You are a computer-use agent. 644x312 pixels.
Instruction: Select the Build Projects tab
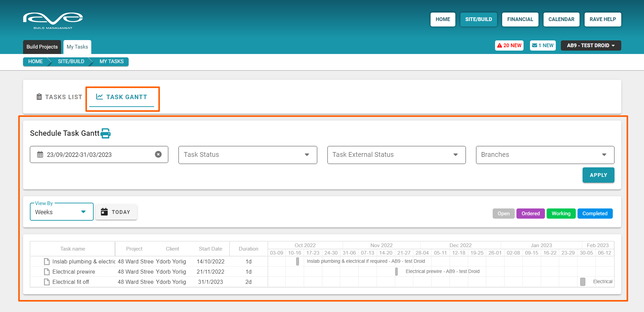[42, 47]
